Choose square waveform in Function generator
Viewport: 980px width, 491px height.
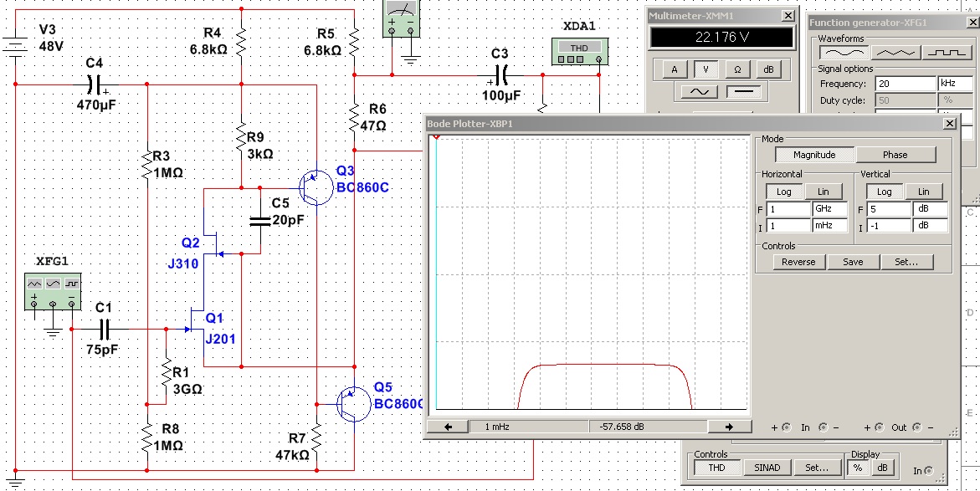click(947, 54)
